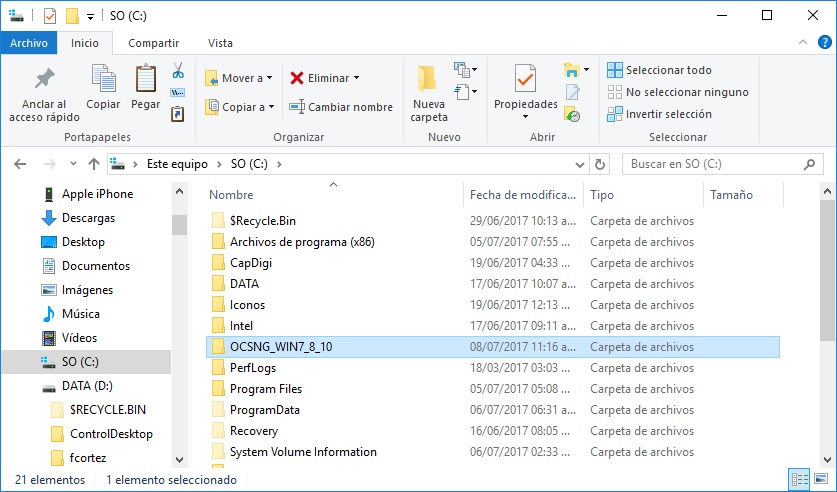This screenshot has height=492, width=837.
Task: Select the OCSNG_WIN7_8_10 folder
Action: (493, 347)
